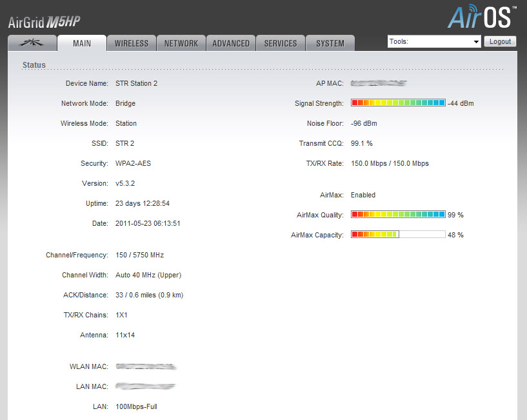Click the 'Status' section heading
Viewport: 527px width, 420px height.
tap(34, 65)
